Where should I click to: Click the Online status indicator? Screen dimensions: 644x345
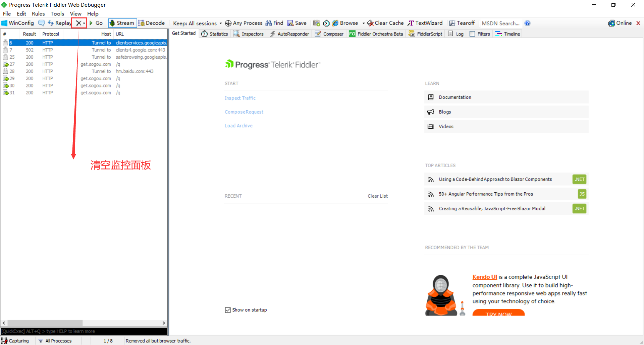[x=620, y=23]
